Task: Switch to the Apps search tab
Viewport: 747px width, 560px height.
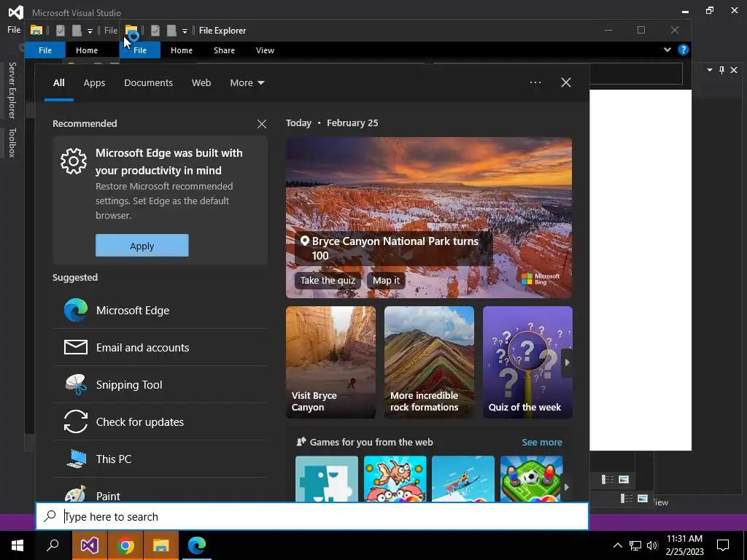Action: [x=94, y=83]
